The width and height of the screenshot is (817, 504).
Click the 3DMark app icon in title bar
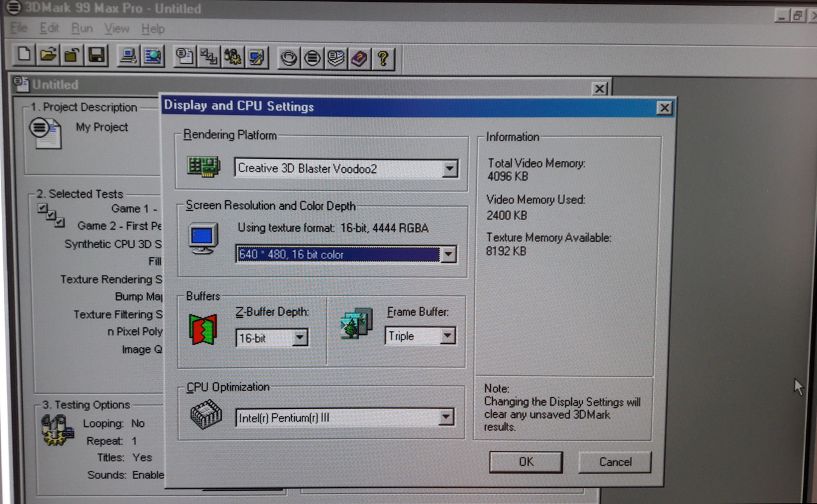coord(12,8)
